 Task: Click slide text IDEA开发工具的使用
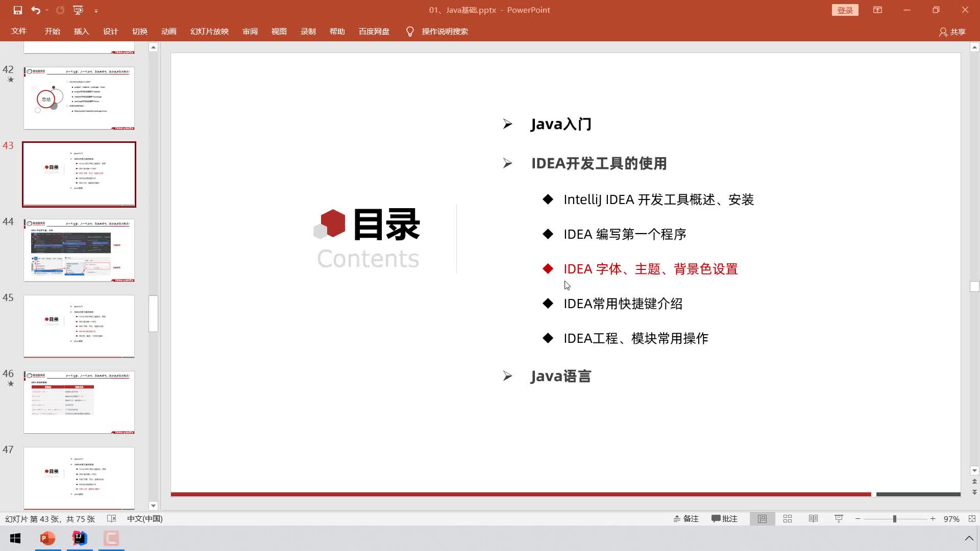click(x=599, y=163)
